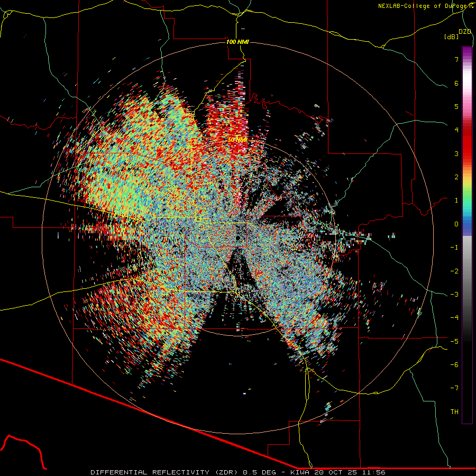The height and width of the screenshot is (476, 476).
Task: Click the 0.5 DEG elevation angle text
Action: 259,472
